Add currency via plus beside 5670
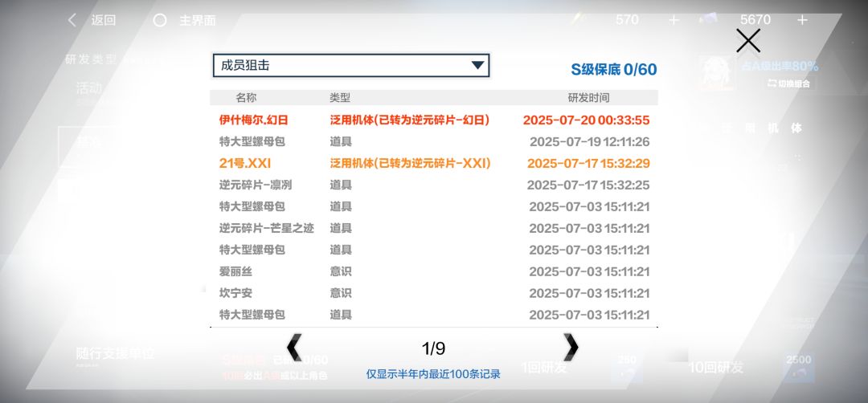This screenshot has height=403, width=868. point(801,20)
